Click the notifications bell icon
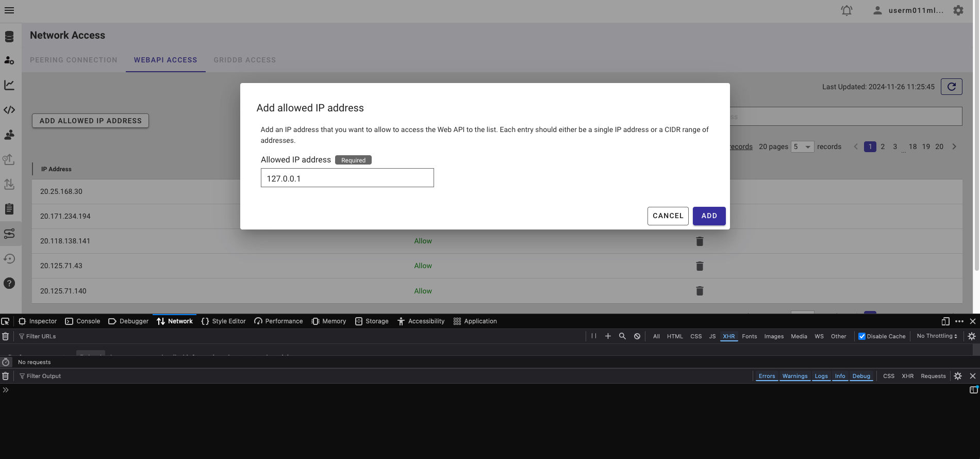The image size is (980, 459). 846,10
